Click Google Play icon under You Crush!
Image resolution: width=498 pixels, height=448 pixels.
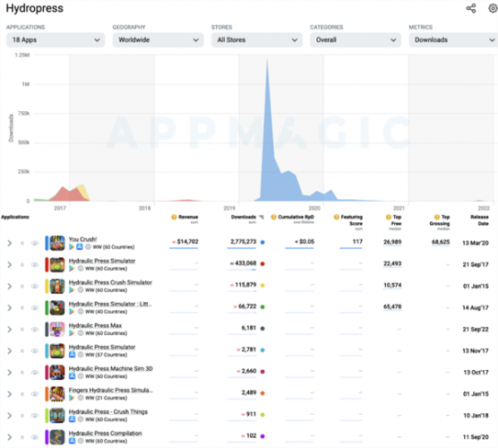(x=72, y=247)
